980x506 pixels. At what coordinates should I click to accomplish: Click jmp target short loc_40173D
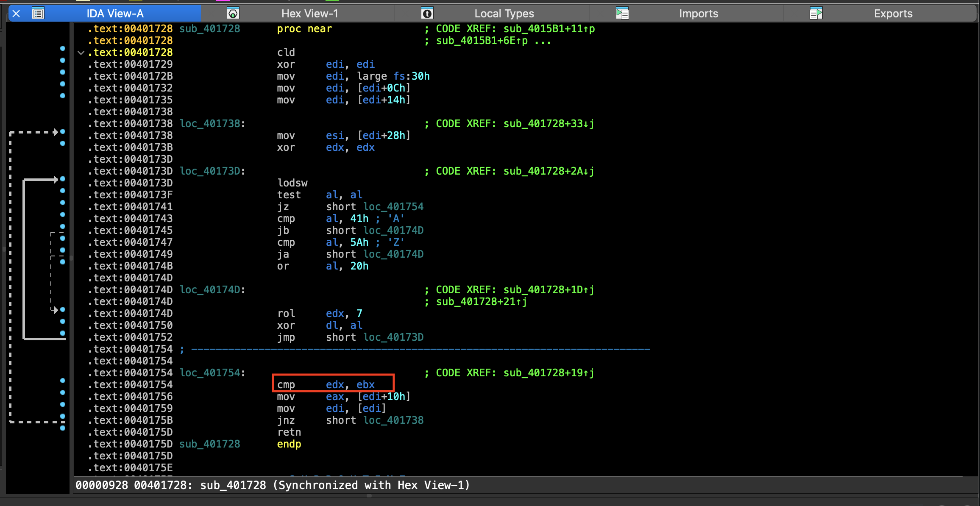pos(375,337)
